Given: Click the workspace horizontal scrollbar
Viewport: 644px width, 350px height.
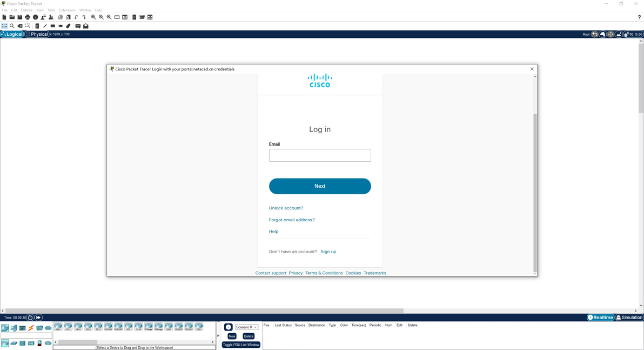Looking at the screenshot, I should tap(204, 311).
